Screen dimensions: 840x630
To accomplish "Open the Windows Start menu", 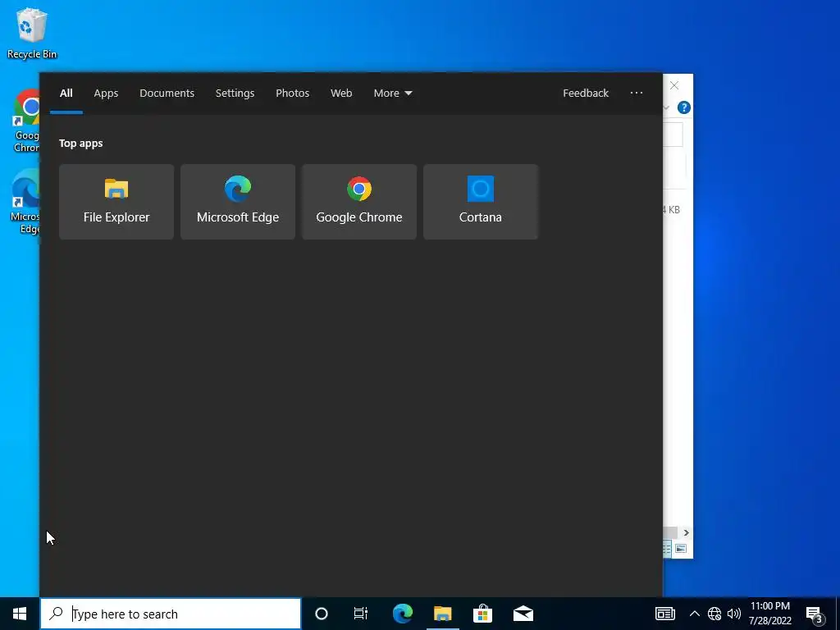I will pyautogui.click(x=20, y=614).
